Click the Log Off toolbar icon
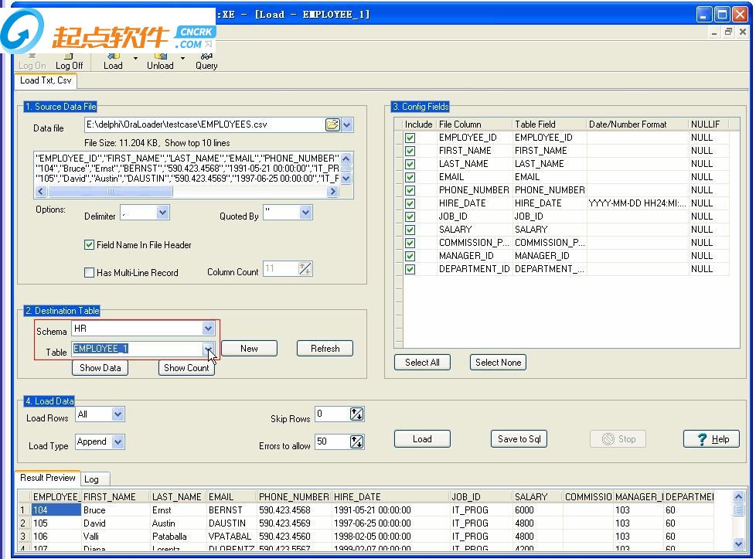756x559 pixels. [x=69, y=61]
